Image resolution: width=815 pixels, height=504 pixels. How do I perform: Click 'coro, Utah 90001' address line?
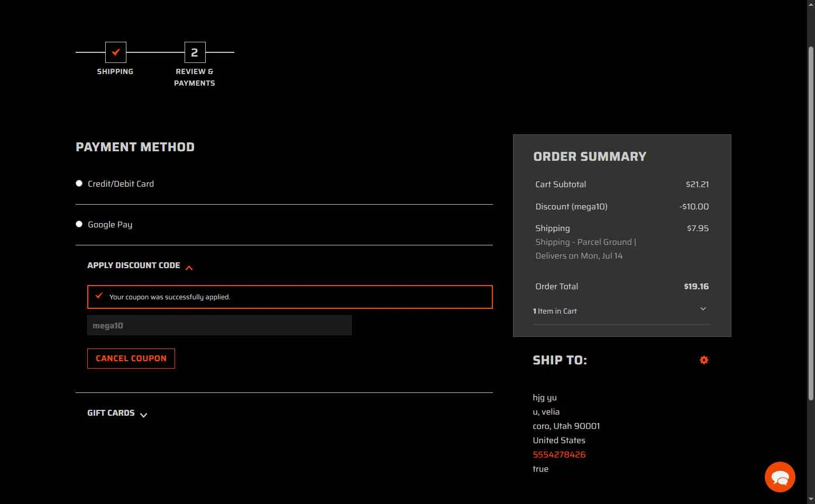pyautogui.click(x=566, y=426)
